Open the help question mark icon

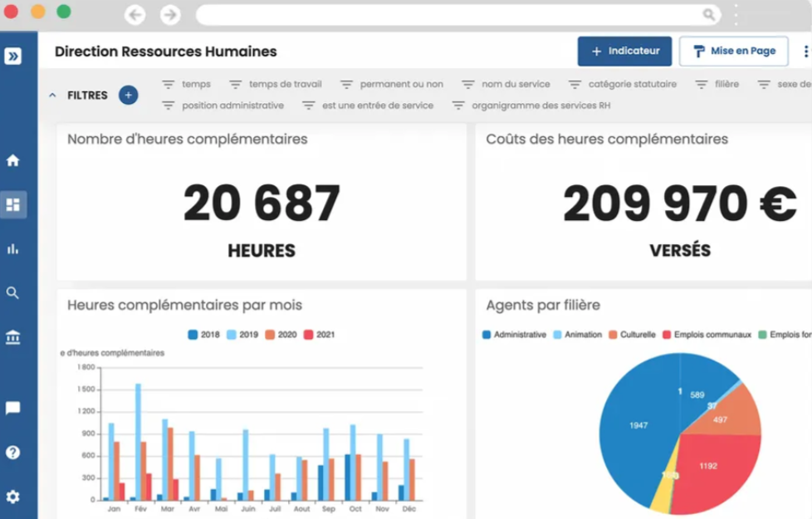coord(12,453)
